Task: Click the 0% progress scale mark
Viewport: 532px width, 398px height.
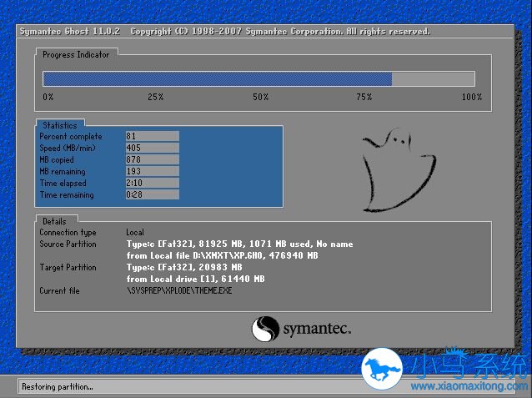Action: (48, 97)
